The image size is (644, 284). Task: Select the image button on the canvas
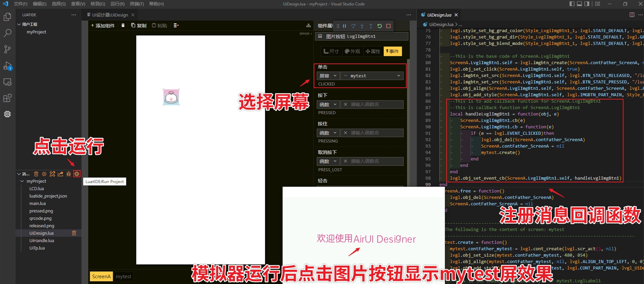tap(171, 97)
